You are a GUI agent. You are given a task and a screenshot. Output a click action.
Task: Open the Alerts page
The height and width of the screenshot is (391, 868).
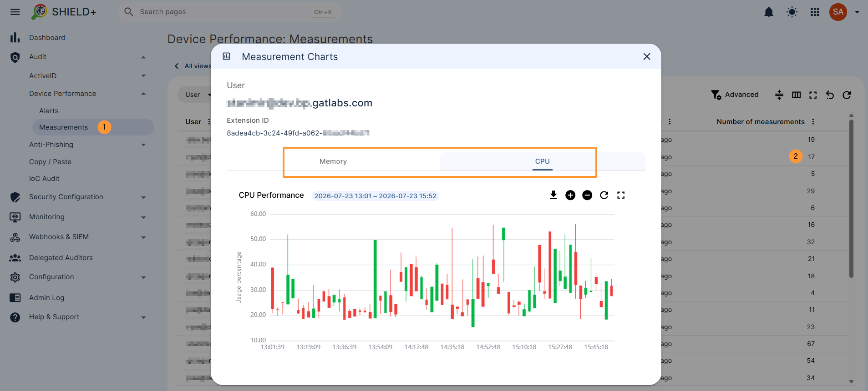tap(49, 111)
